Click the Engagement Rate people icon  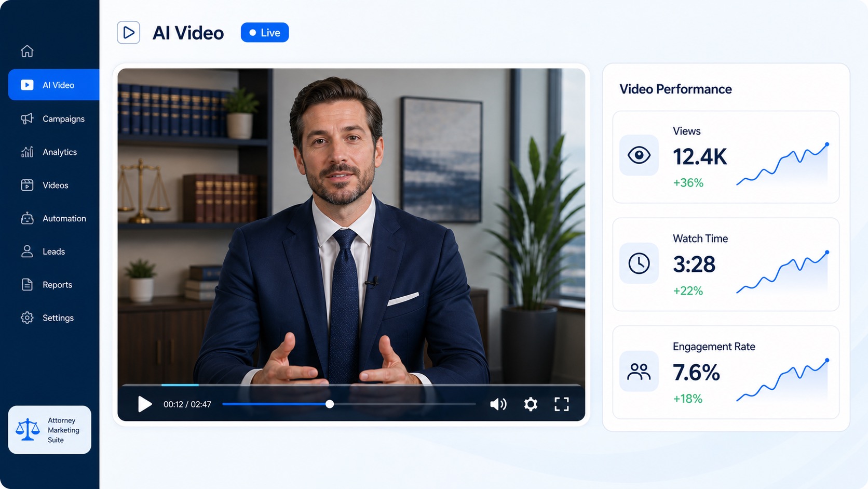tap(639, 371)
